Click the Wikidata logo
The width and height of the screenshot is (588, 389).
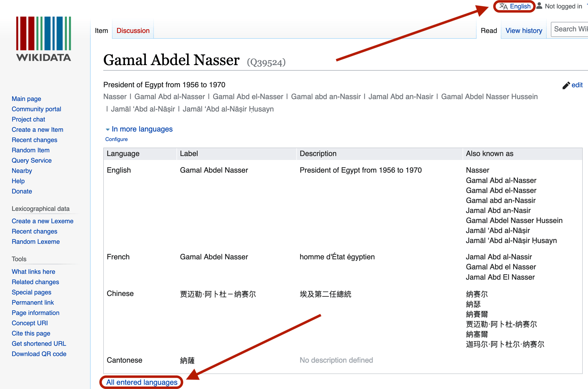pos(44,39)
